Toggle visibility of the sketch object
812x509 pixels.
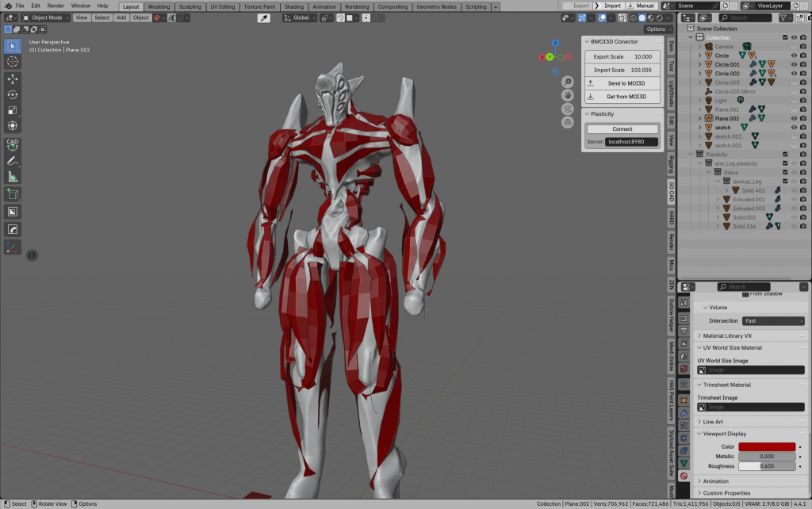tap(793, 128)
